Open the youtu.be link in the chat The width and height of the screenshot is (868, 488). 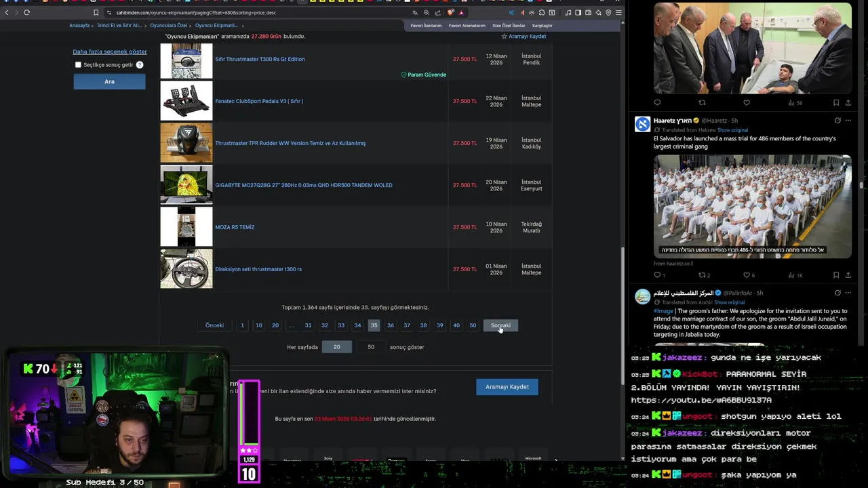coord(701,401)
